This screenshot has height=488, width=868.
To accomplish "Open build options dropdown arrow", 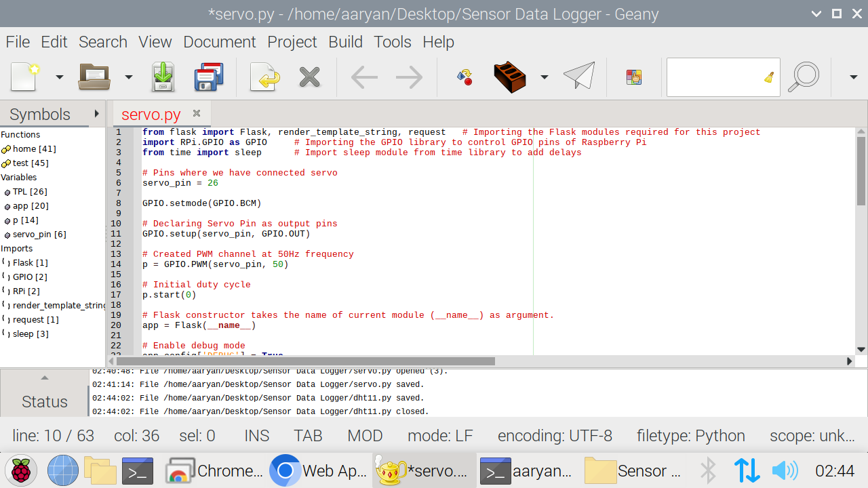I will coord(544,77).
